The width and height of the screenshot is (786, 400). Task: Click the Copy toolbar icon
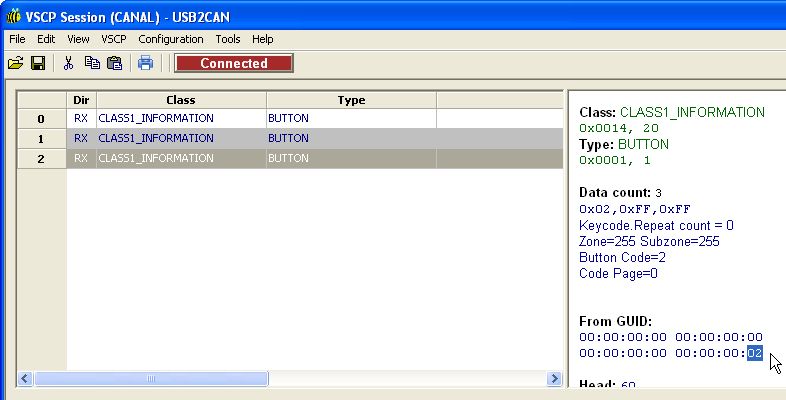point(92,63)
